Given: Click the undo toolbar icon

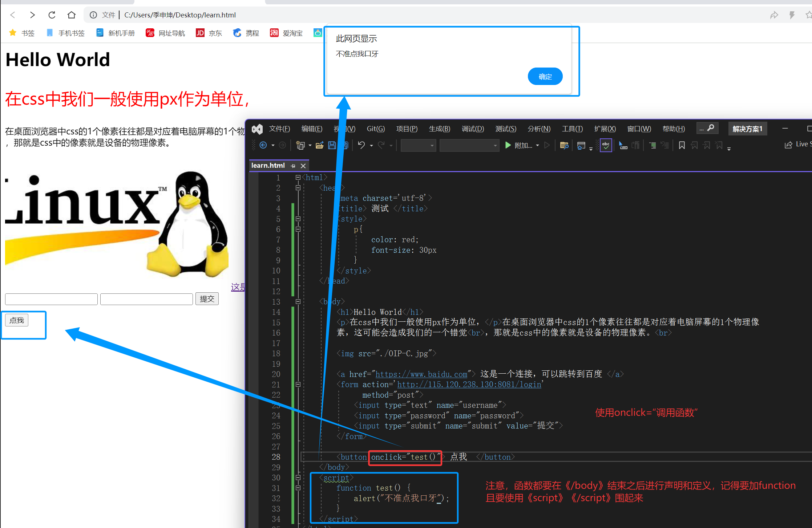Looking at the screenshot, I should coord(361,145).
